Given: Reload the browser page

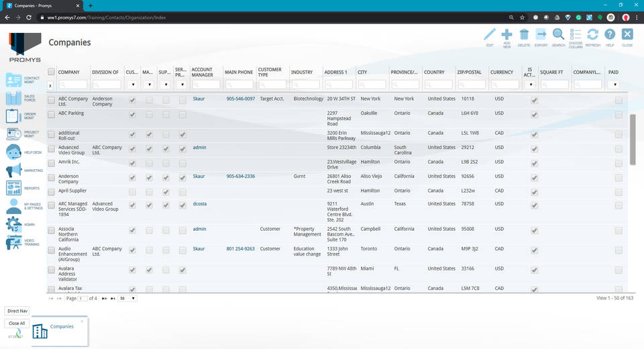Looking at the screenshot, I should (x=29, y=17).
